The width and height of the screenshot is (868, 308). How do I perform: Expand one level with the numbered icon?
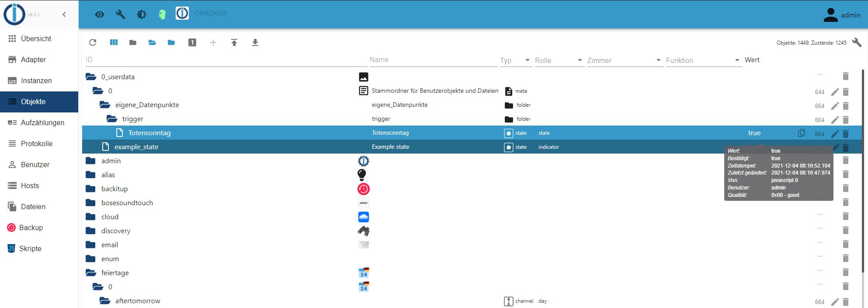point(192,42)
